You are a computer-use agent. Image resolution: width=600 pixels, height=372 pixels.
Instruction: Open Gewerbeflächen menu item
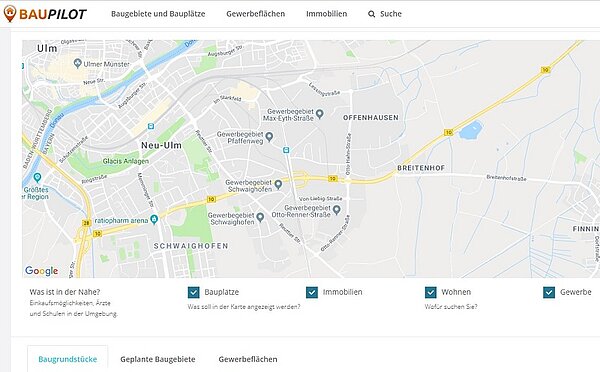coord(256,14)
